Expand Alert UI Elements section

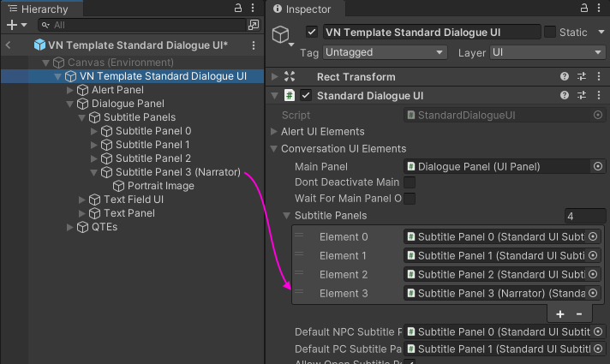[x=274, y=131]
